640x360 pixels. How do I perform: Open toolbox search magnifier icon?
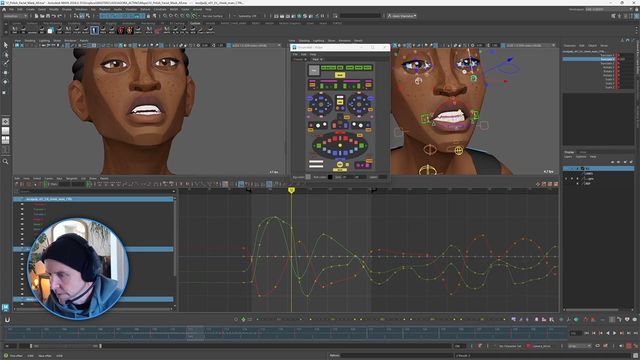(x=5, y=161)
